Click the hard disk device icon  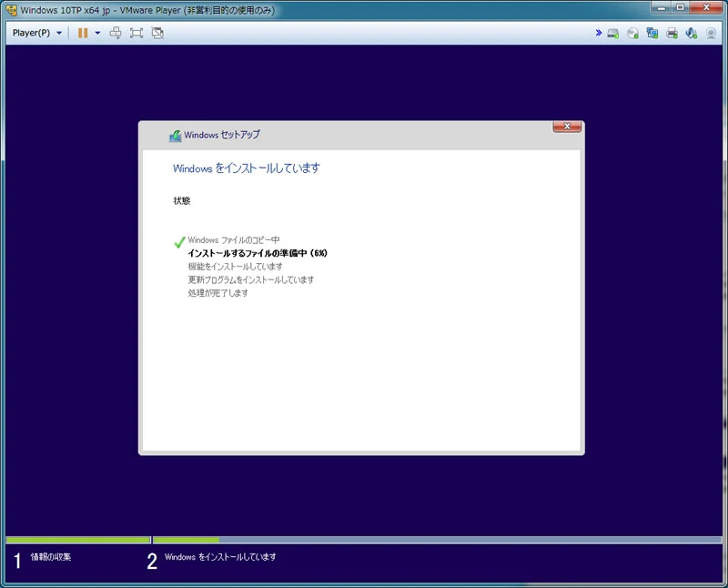point(613,34)
